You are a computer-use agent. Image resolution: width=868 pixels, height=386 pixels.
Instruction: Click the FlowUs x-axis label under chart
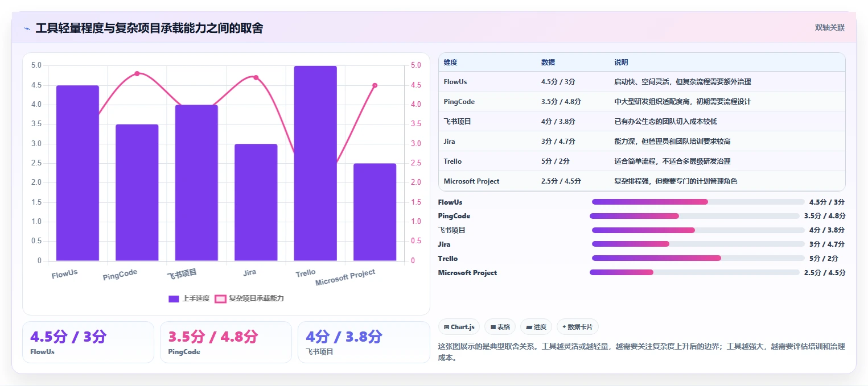(x=64, y=274)
